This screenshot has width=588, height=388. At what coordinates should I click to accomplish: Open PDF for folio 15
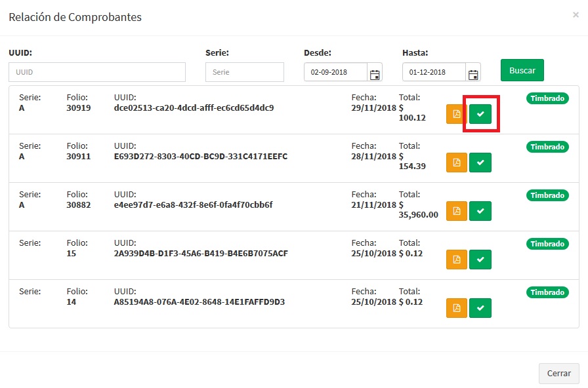[457, 260]
